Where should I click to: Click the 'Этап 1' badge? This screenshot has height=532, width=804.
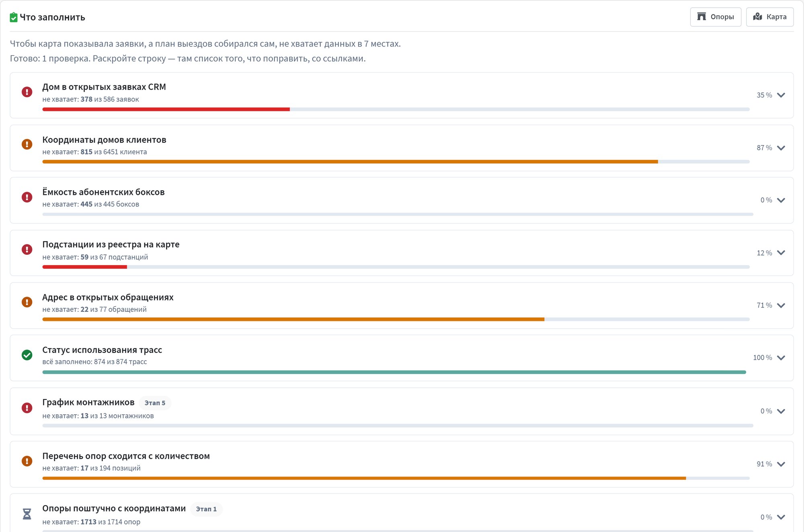(206, 509)
